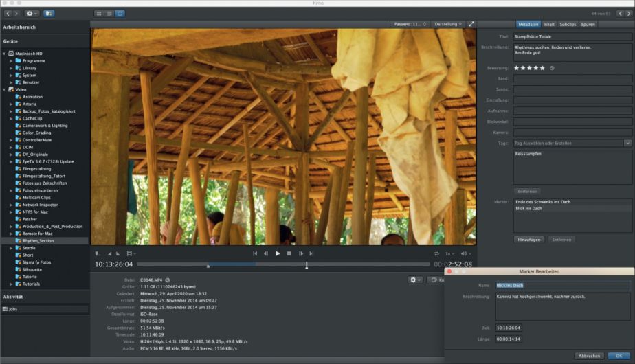Go to previous clip with top-right arrow

(x=620, y=14)
